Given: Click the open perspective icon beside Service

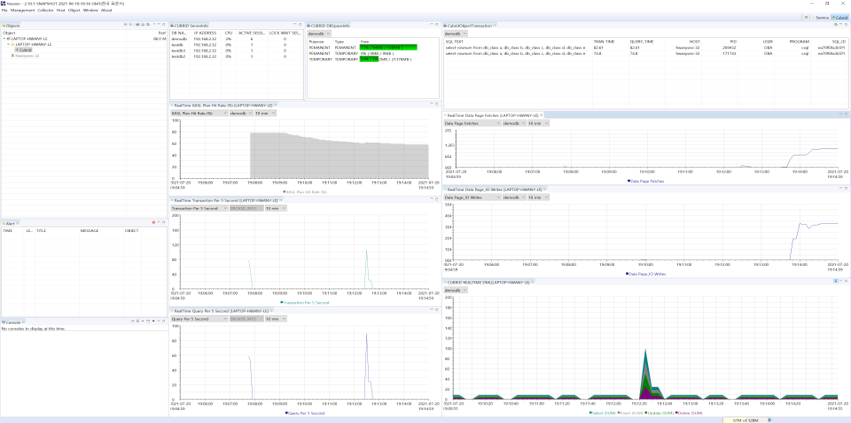Looking at the screenshot, I should (806, 17).
